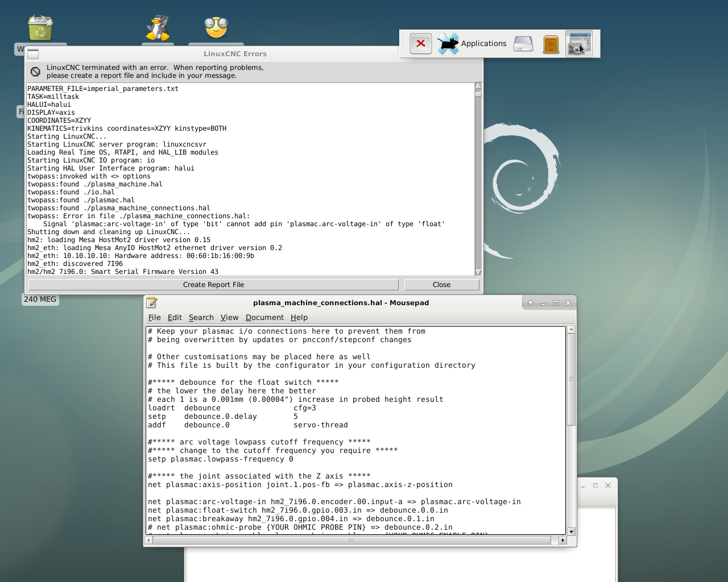Click Mousepad horizontal scrollbar thumb
This screenshot has height=582, width=728.
click(x=352, y=541)
